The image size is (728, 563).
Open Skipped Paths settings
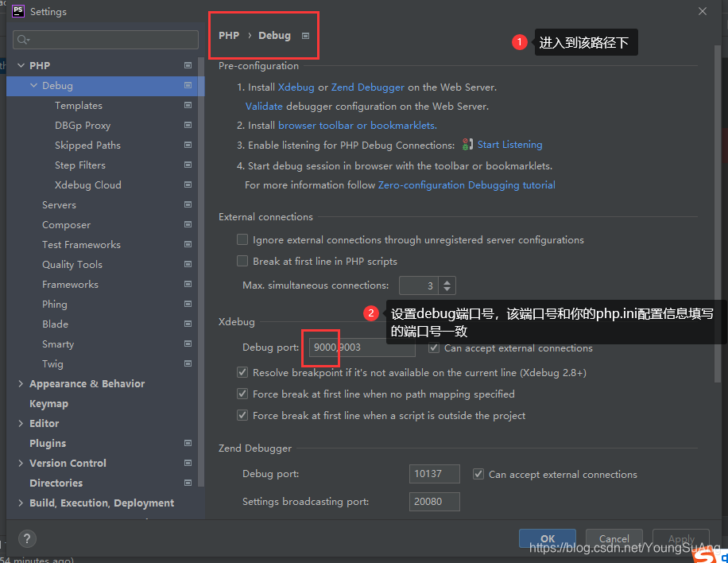tap(87, 145)
